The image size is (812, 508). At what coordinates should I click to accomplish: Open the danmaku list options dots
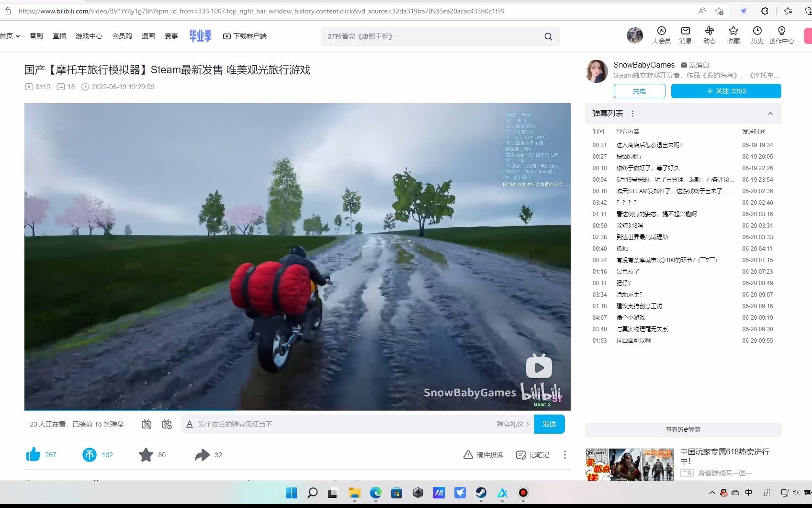(x=633, y=114)
